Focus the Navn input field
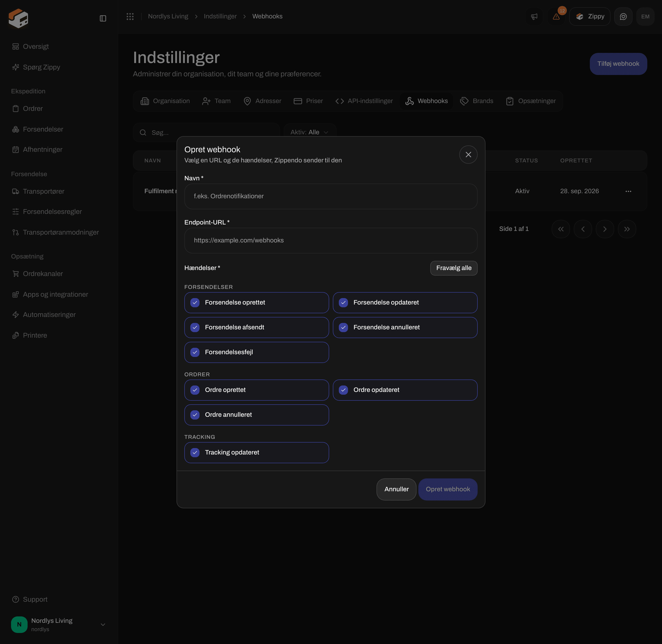The width and height of the screenshot is (662, 644). (331, 196)
